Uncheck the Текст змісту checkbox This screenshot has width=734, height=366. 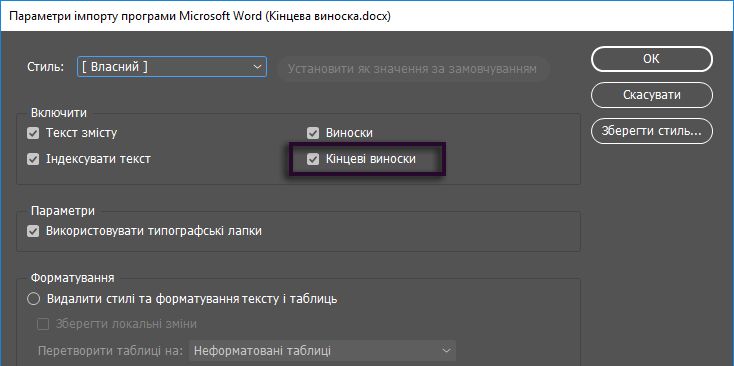[x=33, y=133]
